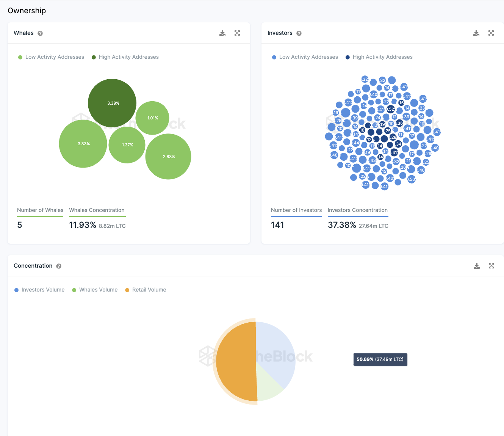Screen dimensions: 504x436
Task: Expand the Investors chart to fullscreen
Action: pos(491,33)
